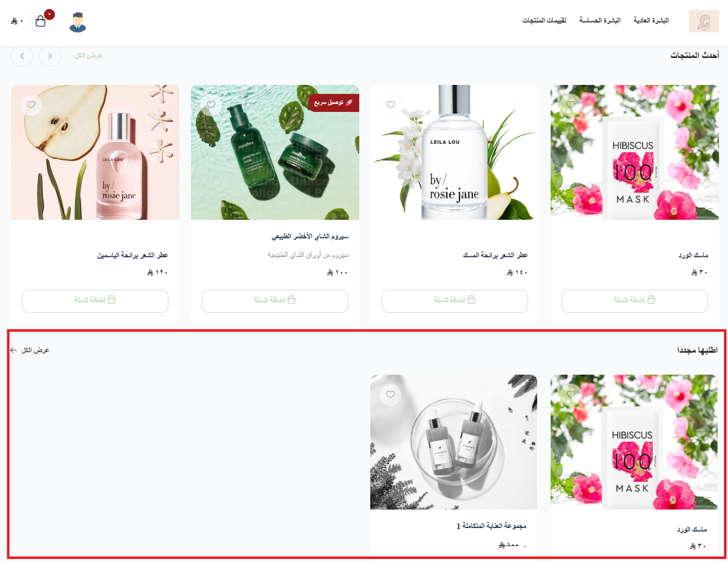Click the store logo in the header

coord(704,21)
